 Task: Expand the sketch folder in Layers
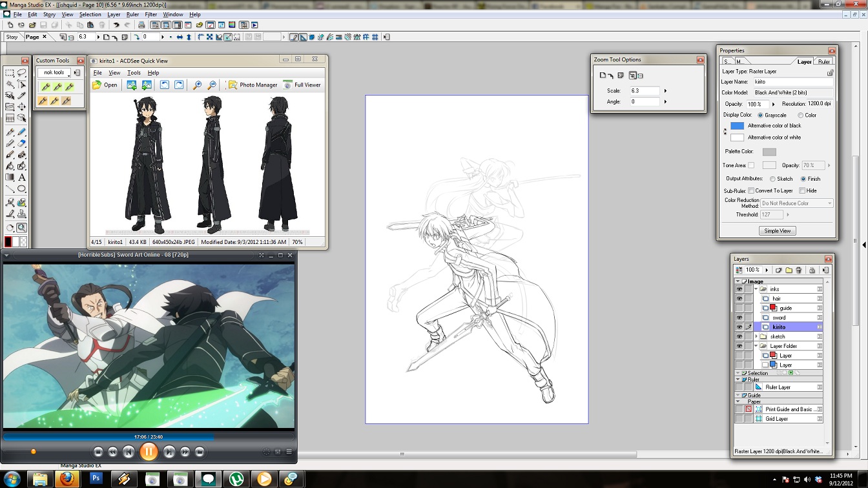756,336
